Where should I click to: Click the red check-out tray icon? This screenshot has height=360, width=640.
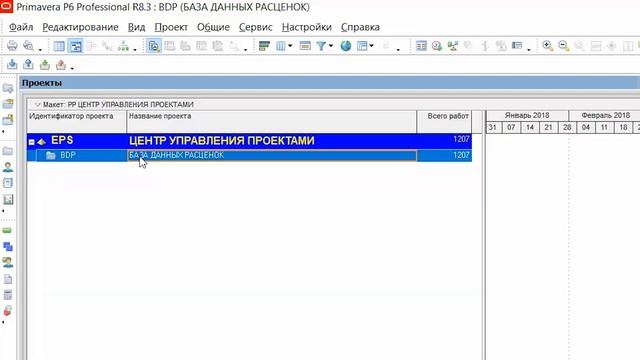61,64
